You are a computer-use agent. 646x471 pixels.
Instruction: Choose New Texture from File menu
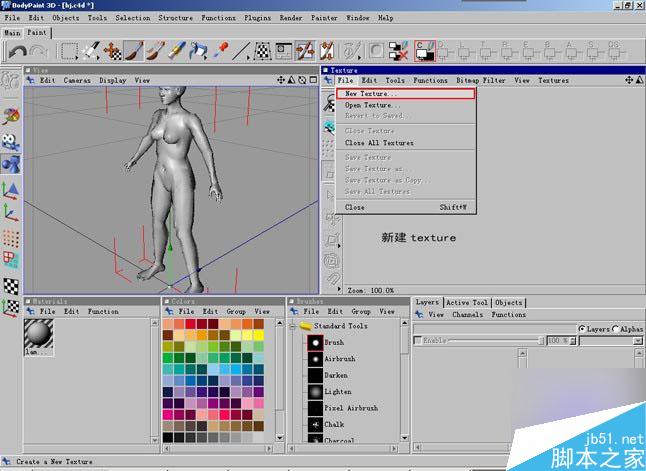[x=405, y=94]
